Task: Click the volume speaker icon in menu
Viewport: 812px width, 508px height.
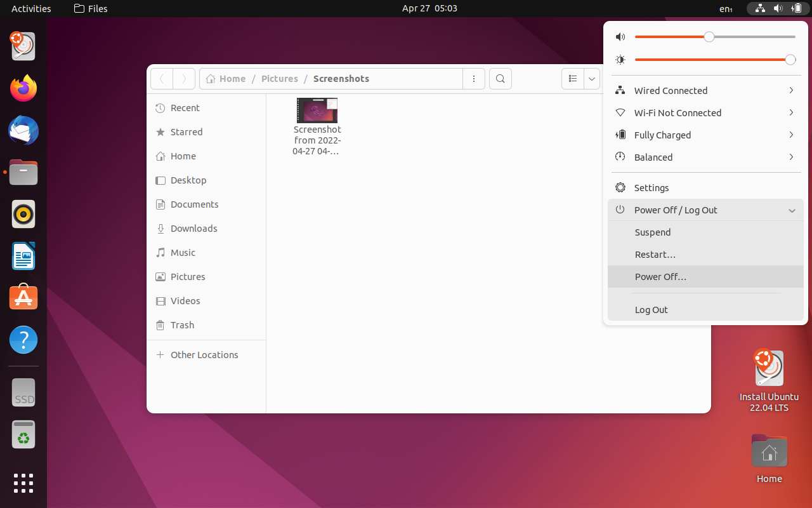Action: click(620, 37)
